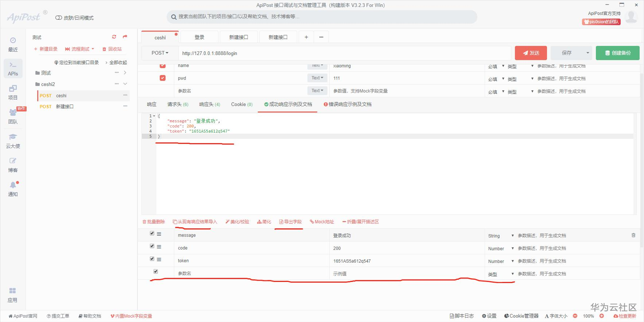Toggle 皮肤/日间模式 skin mode switch
Viewport: 644px width, 322px height.
click(x=58, y=18)
